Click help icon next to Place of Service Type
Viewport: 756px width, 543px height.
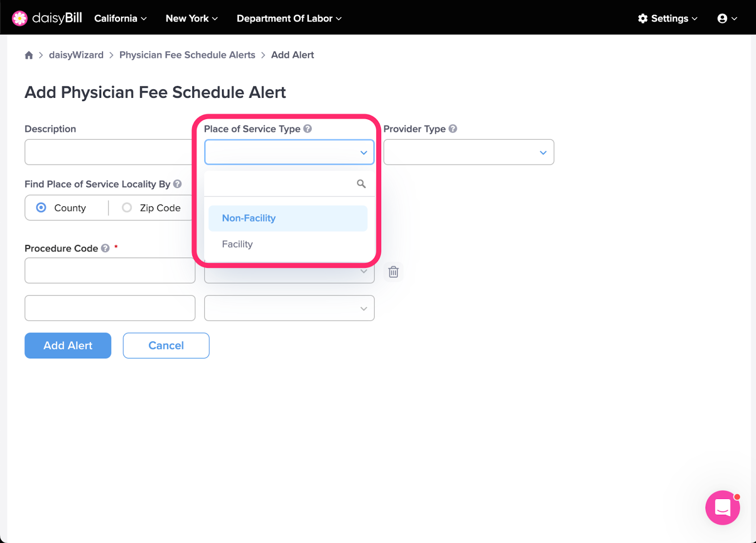308,128
